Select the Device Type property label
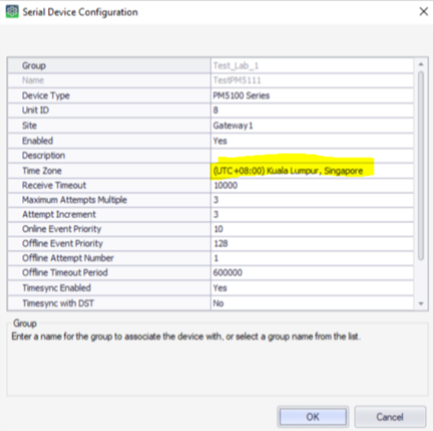The width and height of the screenshot is (433, 431). 46,96
